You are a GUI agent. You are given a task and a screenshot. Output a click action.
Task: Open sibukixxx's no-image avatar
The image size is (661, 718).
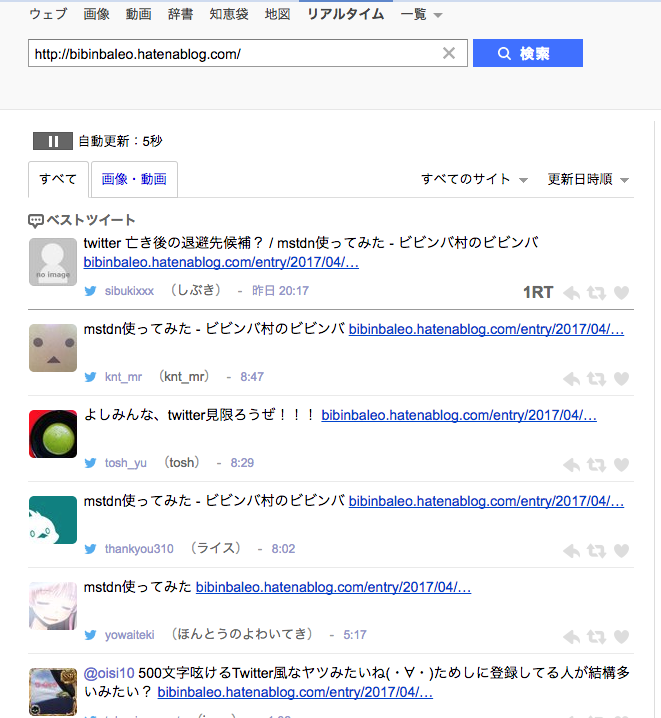pyautogui.click(x=53, y=262)
